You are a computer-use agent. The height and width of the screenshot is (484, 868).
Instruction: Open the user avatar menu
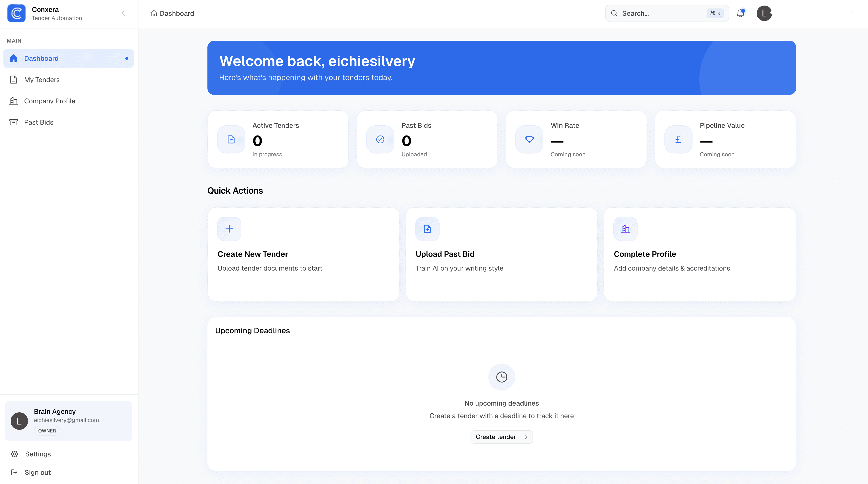(764, 14)
